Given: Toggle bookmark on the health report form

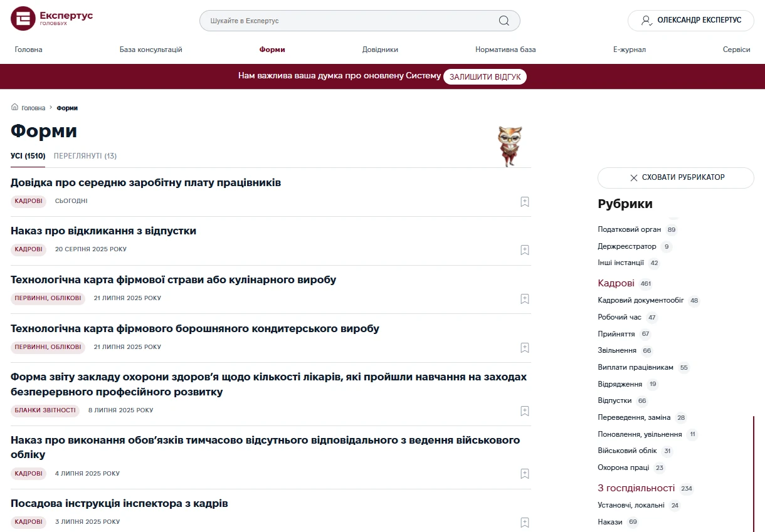Looking at the screenshot, I should coord(524,410).
